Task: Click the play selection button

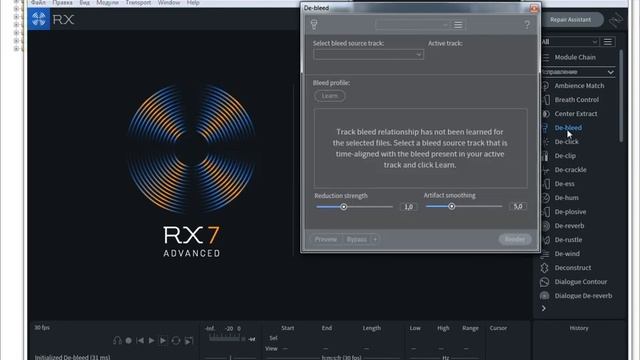Action: [163, 340]
